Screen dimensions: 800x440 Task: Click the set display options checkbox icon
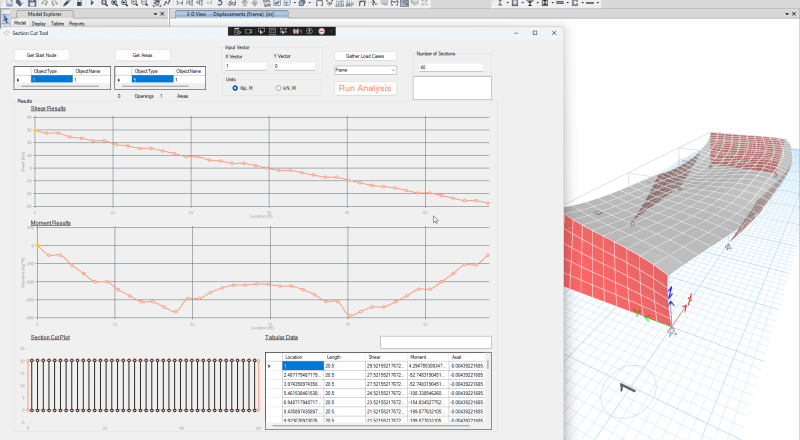pos(277,3)
